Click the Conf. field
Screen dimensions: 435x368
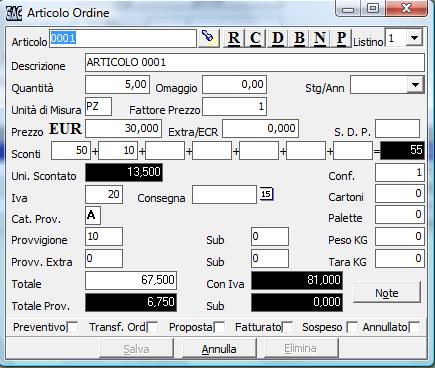point(400,172)
